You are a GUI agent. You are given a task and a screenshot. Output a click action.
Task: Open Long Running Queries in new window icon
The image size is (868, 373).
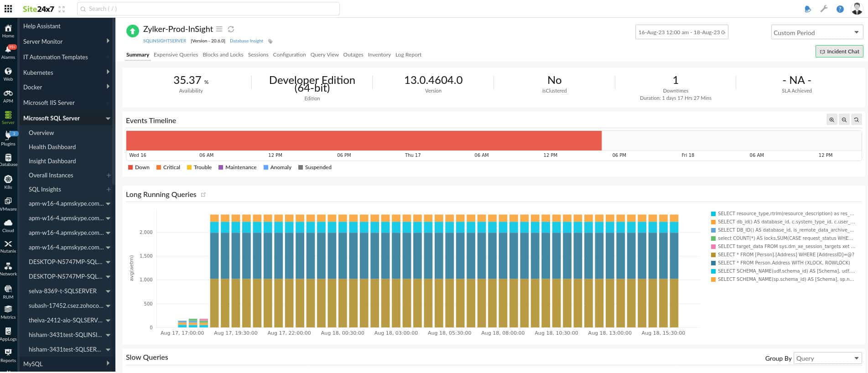203,195
